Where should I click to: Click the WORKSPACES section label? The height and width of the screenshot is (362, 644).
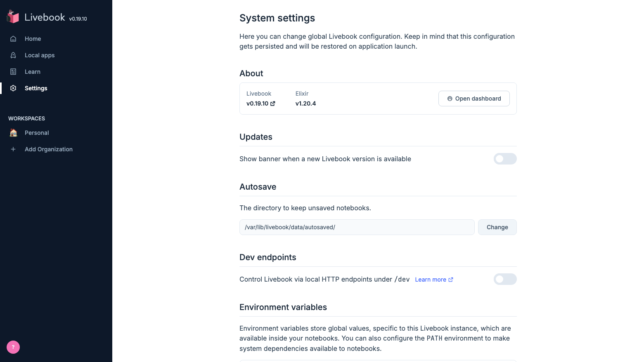pyautogui.click(x=26, y=118)
